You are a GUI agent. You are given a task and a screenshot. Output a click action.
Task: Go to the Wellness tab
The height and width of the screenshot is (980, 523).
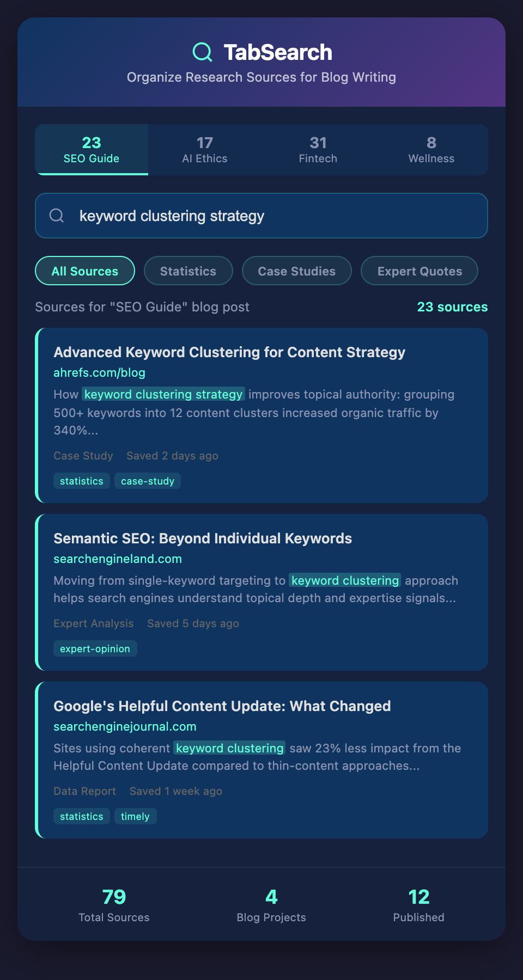pos(431,150)
